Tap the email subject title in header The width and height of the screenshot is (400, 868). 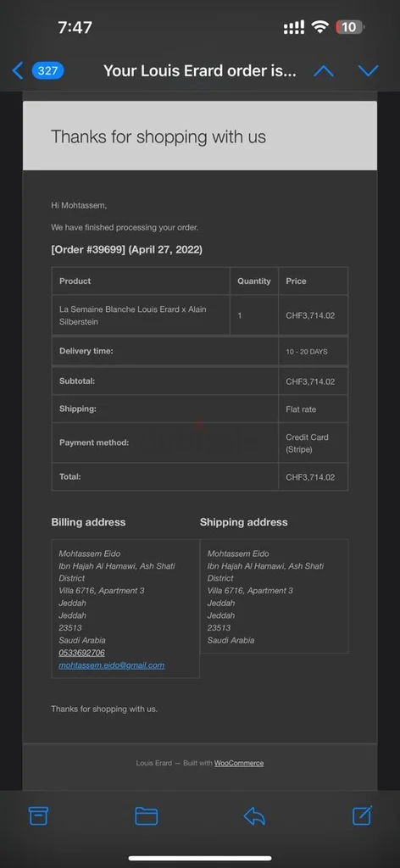[200, 71]
